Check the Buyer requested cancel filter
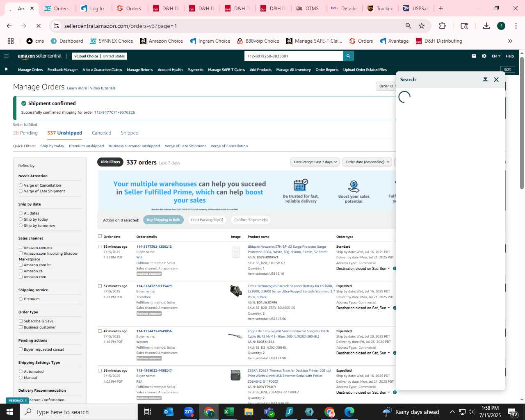This screenshot has height=420, width=525. click(21, 349)
